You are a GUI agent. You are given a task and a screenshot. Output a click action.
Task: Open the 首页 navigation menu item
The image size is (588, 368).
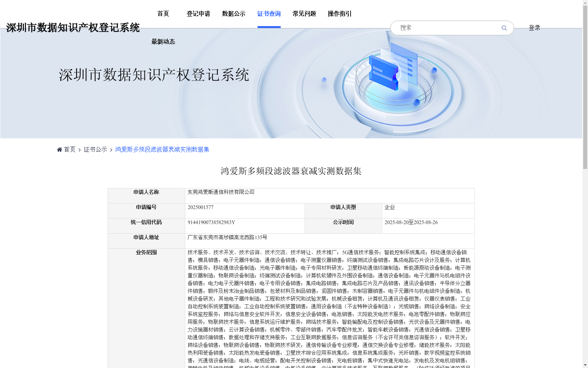tap(163, 14)
